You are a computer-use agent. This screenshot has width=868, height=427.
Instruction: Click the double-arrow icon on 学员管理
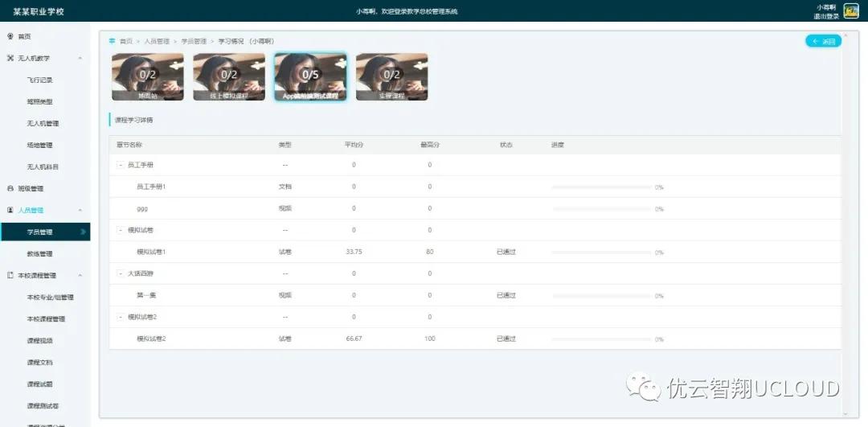[83, 232]
